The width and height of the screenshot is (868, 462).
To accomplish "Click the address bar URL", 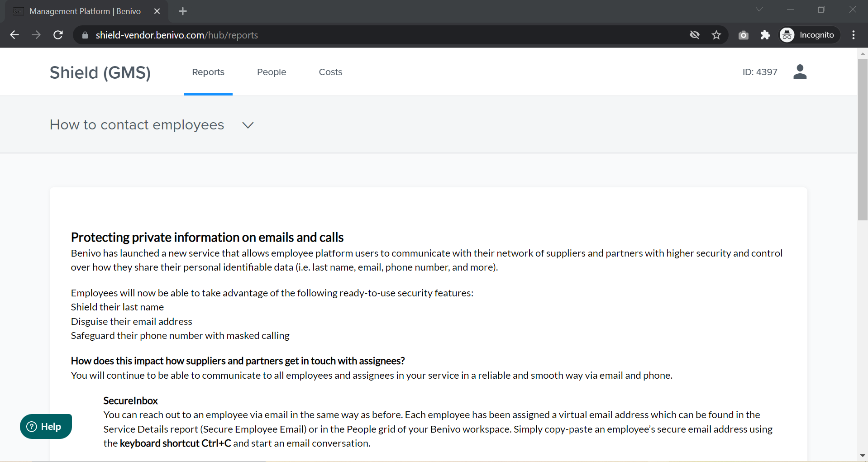I will click(176, 35).
